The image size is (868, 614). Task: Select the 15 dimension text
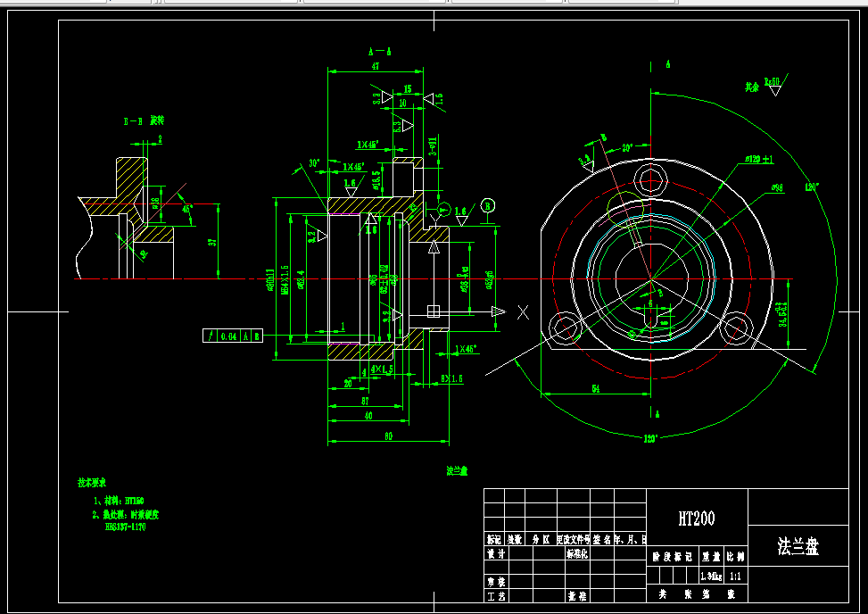point(408,88)
